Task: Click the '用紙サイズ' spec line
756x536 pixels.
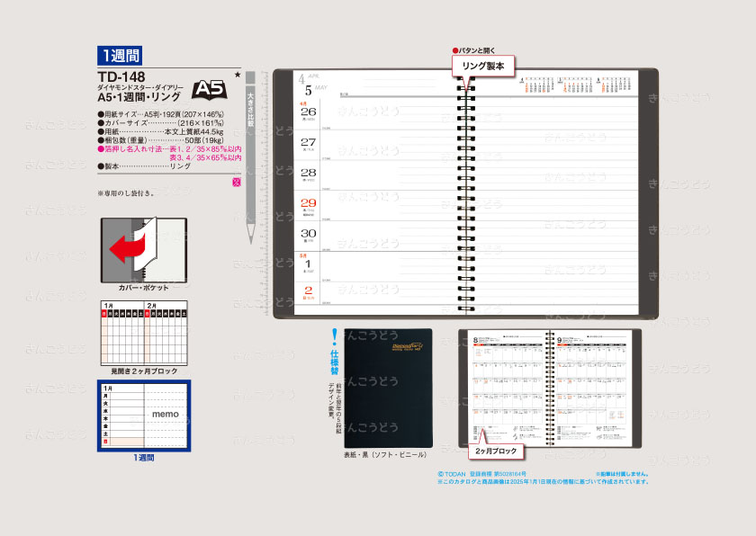Action: click(x=160, y=114)
